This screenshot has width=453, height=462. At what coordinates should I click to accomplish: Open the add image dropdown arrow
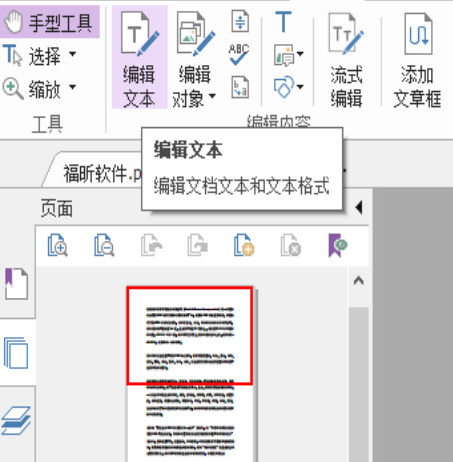[x=300, y=54]
